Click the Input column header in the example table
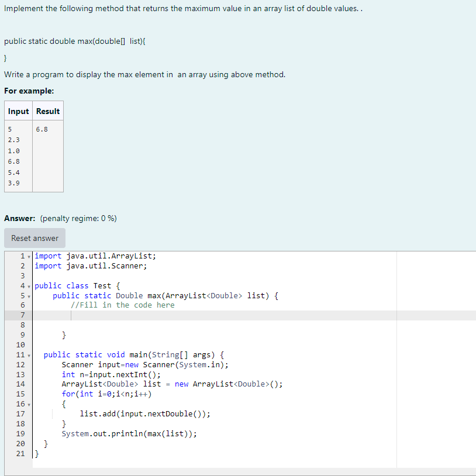Image resolution: width=476 pixels, height=476 pixels. 18,111
